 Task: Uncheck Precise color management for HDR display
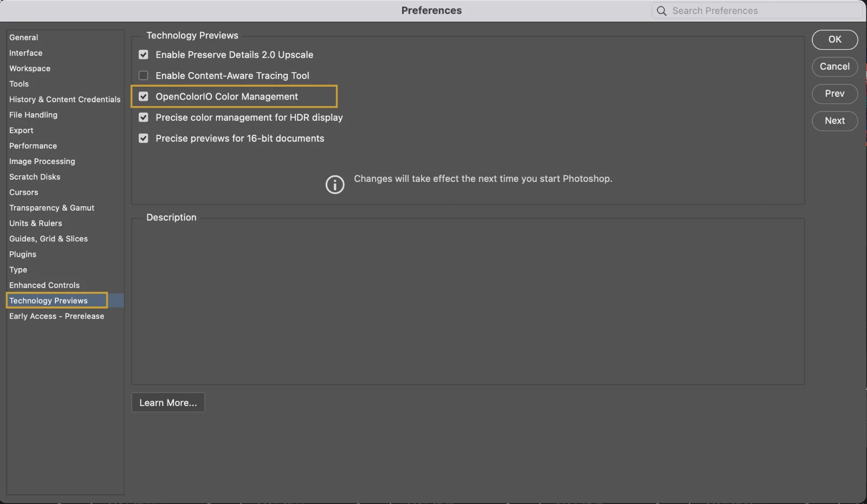point(144,117)
